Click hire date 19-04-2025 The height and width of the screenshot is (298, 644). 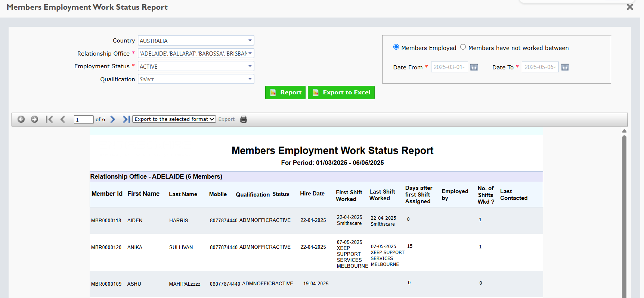316,283
